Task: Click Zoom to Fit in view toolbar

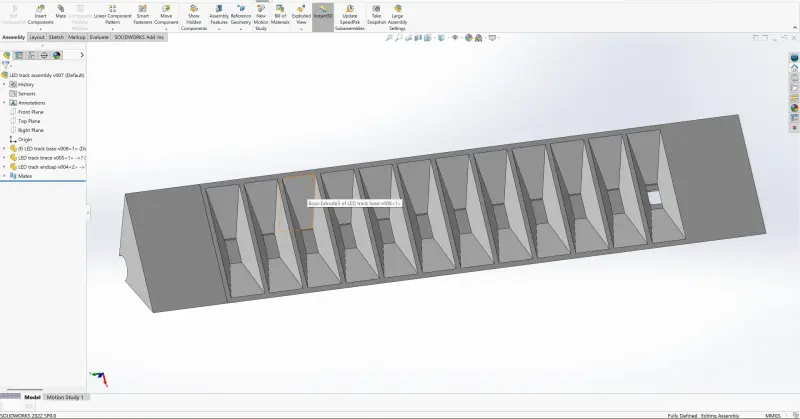Action: (389, 38)
